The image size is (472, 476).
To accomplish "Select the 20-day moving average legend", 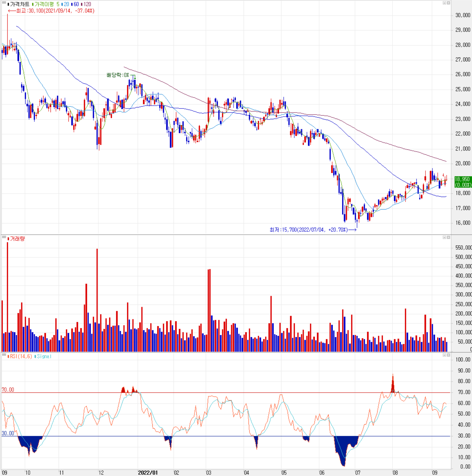I will click(65, 4).
